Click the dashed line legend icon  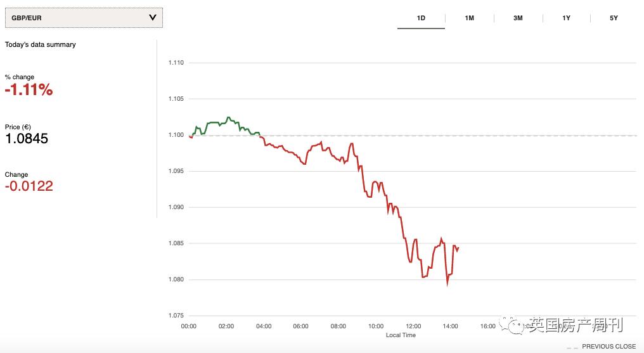point(572,347)
